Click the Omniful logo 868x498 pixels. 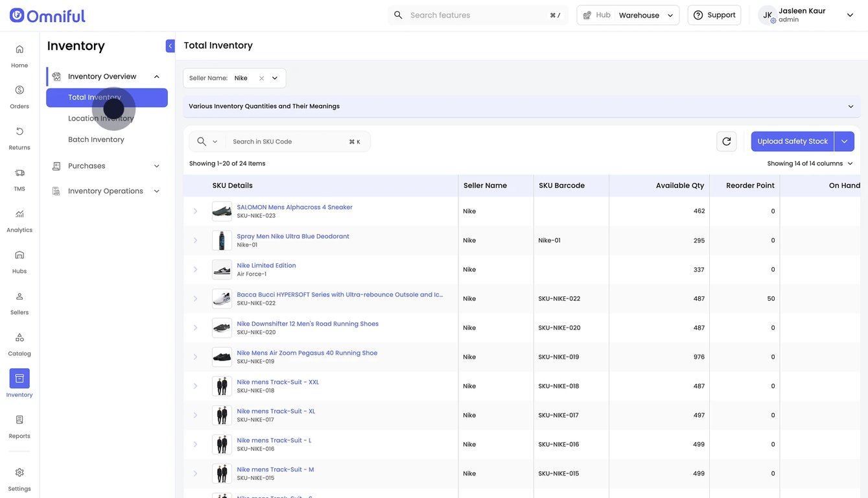(47, 16)
